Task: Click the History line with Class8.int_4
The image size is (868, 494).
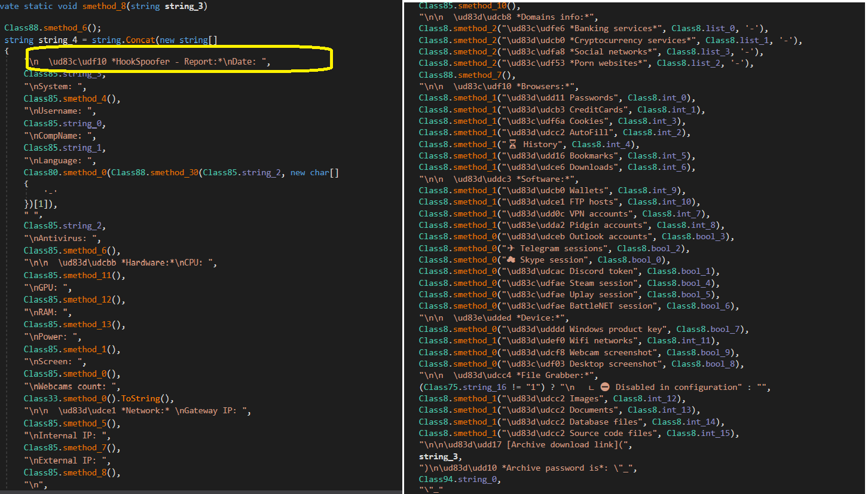Action: coord(529,145)
